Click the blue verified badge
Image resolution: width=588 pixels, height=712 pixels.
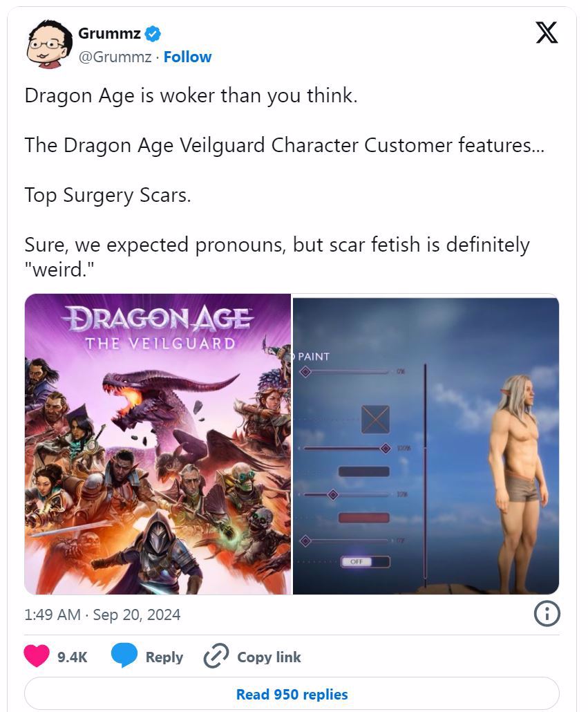(x=153, y=34)
